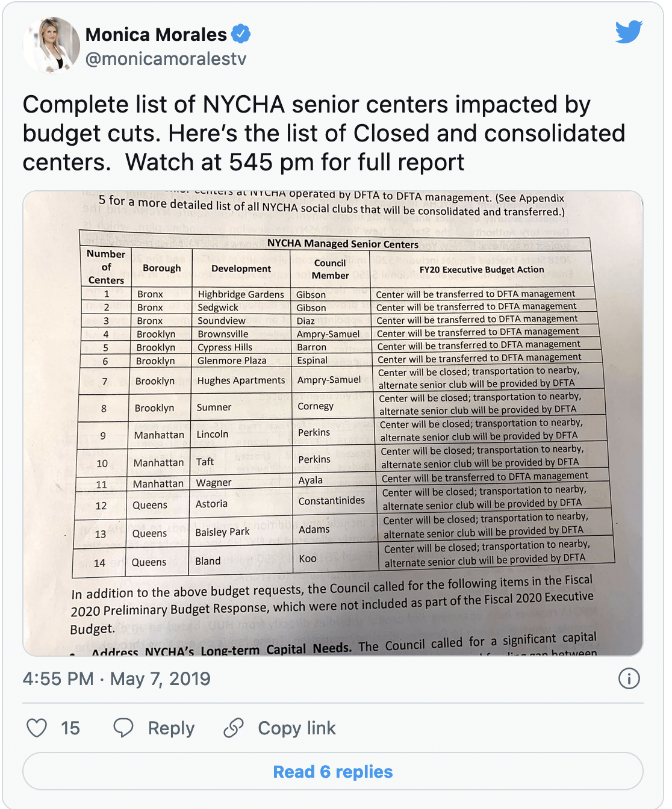Click FY20 Executive Budget Action header in photo
The image size is (672, 809).
[482, 270]
